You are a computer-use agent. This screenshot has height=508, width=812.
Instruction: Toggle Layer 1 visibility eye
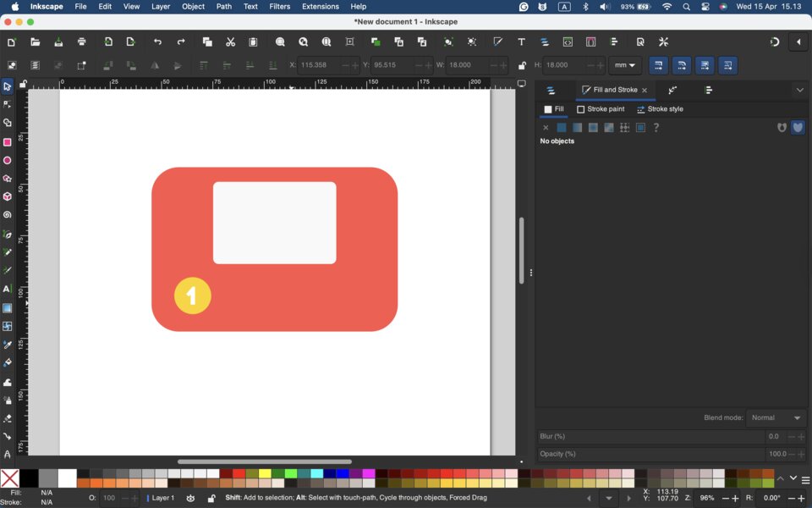coord(190,499)
